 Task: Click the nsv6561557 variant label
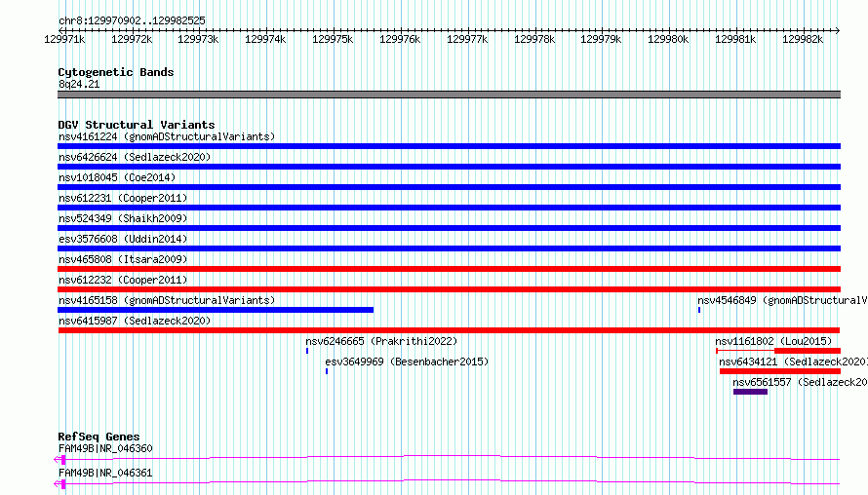tap(800, 382)
